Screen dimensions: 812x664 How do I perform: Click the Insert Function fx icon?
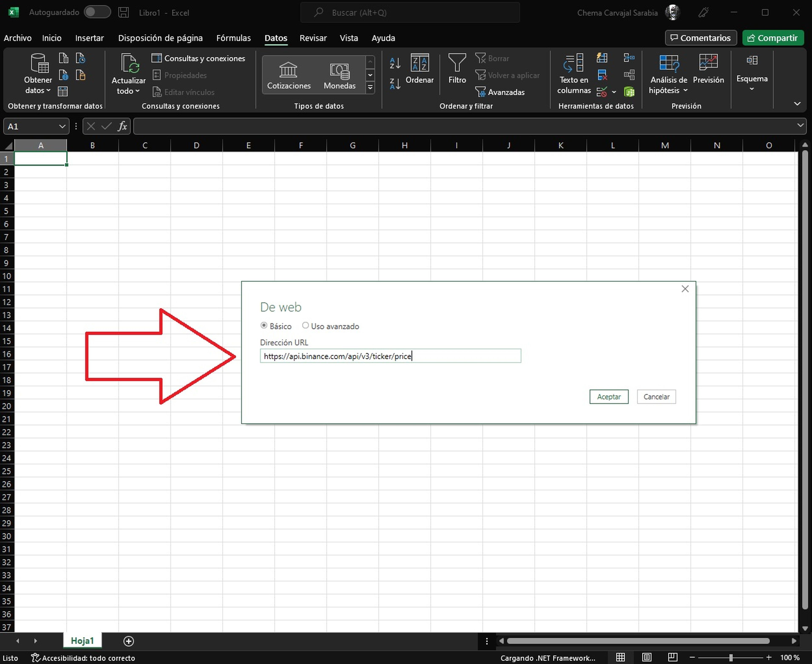pos(122,126)
